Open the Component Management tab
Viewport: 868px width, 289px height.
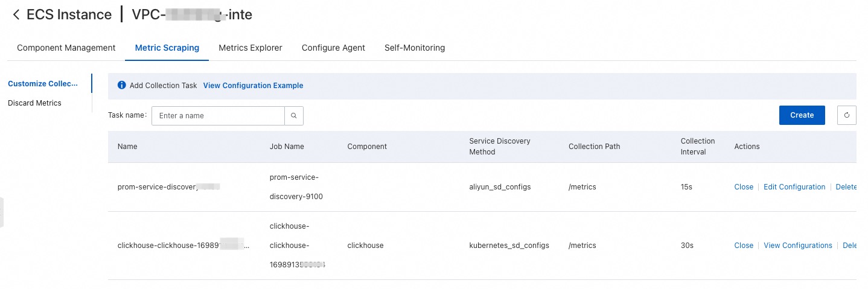pyautogui.click(x=66, y=48)
